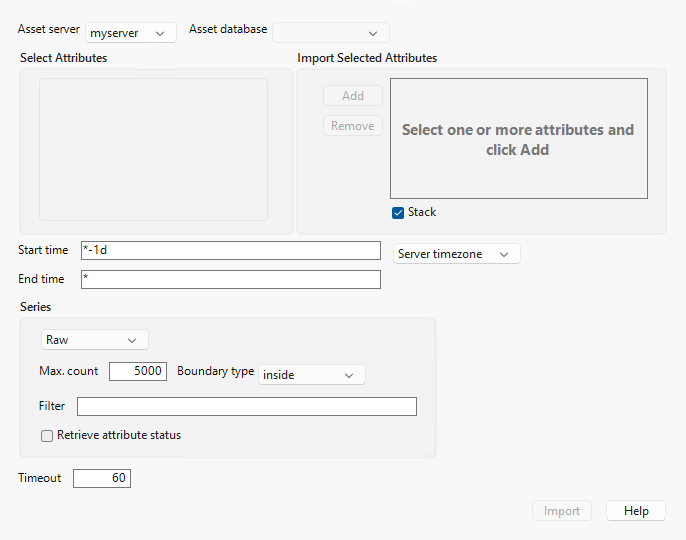Viewport: 686px width, 540px height.
Task: Click the End time input field
Action: 231,279
